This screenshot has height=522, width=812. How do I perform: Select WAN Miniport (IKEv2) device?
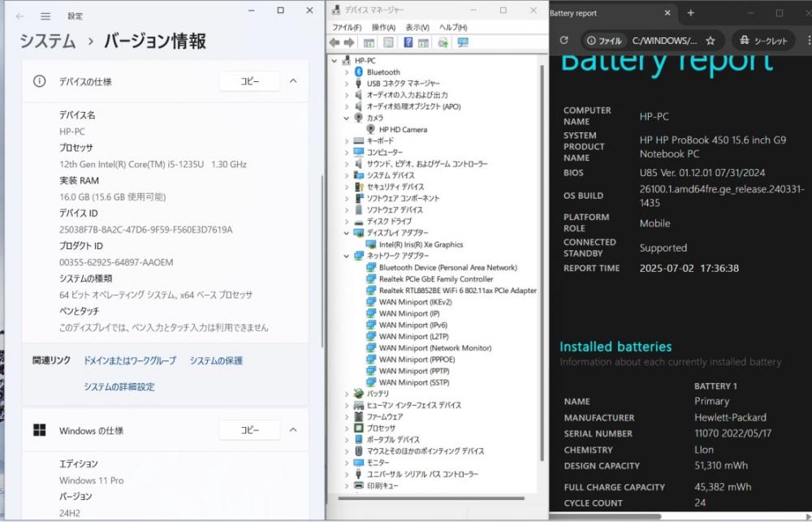click(x=415, y=302)
